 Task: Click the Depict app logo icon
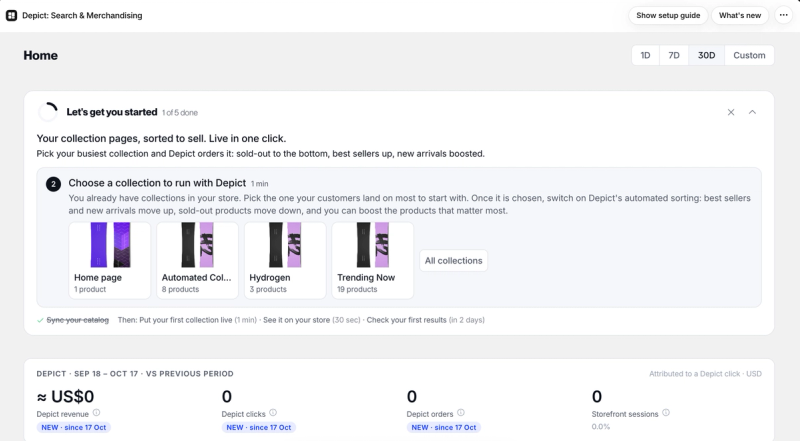pos(11,15)
